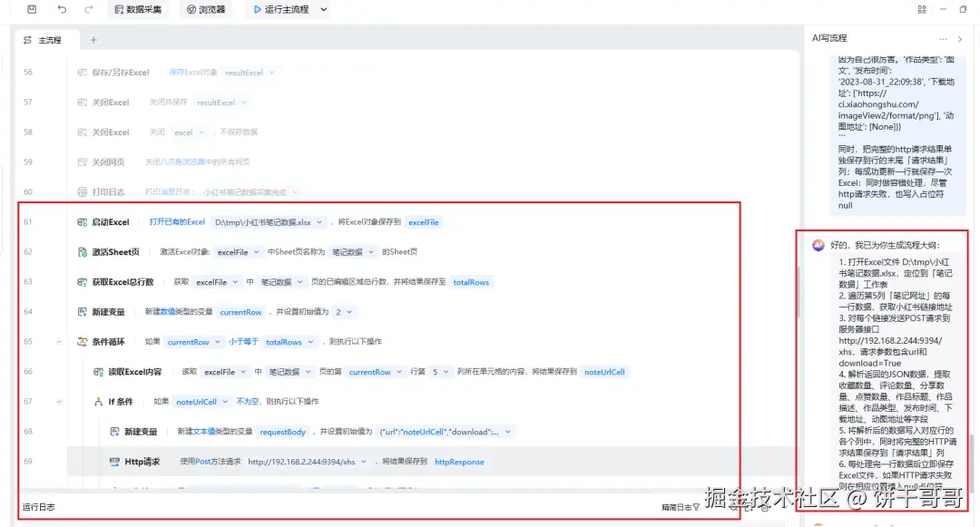Screen dimensions: 980x527
Task: Click the grid layout icon at top right
Action: point(922,9)
